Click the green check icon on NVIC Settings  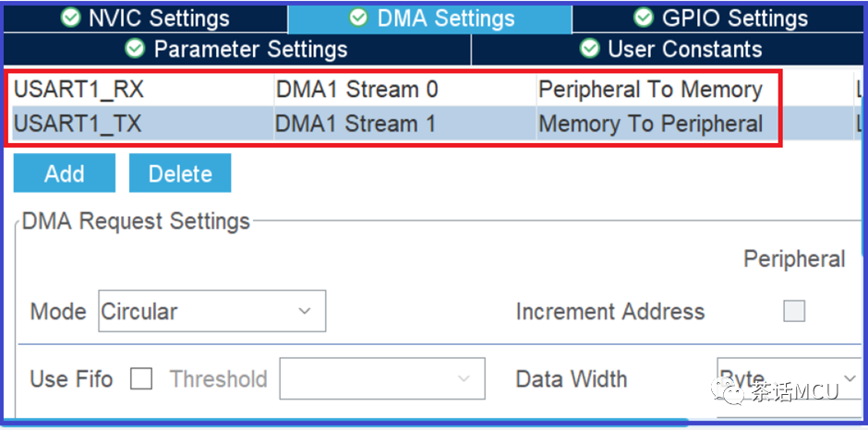coord(70,18)
